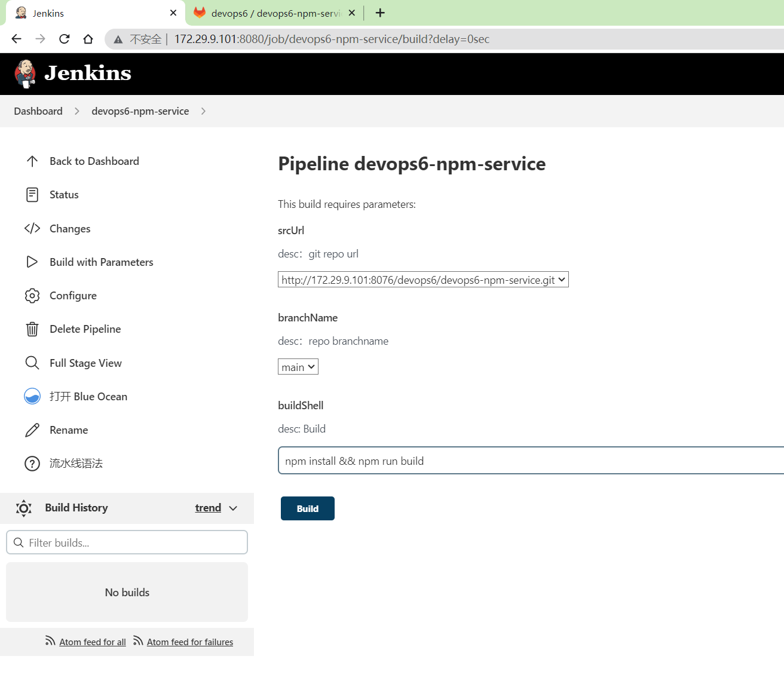This screenshot has width=784, height=696.
Task: Click the Back to Dashboard arrow icon
Action: pos(32,161)
